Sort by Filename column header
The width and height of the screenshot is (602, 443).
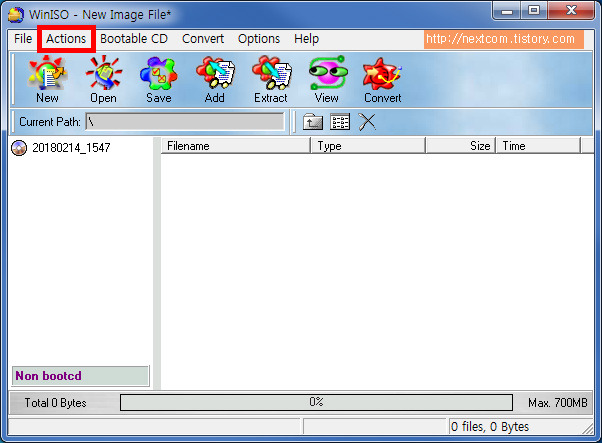point(235,146)
